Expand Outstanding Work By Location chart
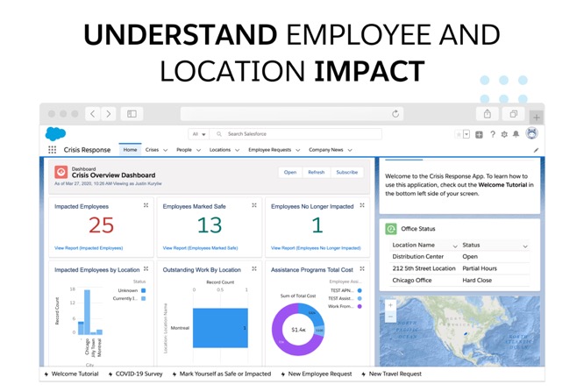The height and width of the screenshot is (392, 584). click(x=254, y=268)
